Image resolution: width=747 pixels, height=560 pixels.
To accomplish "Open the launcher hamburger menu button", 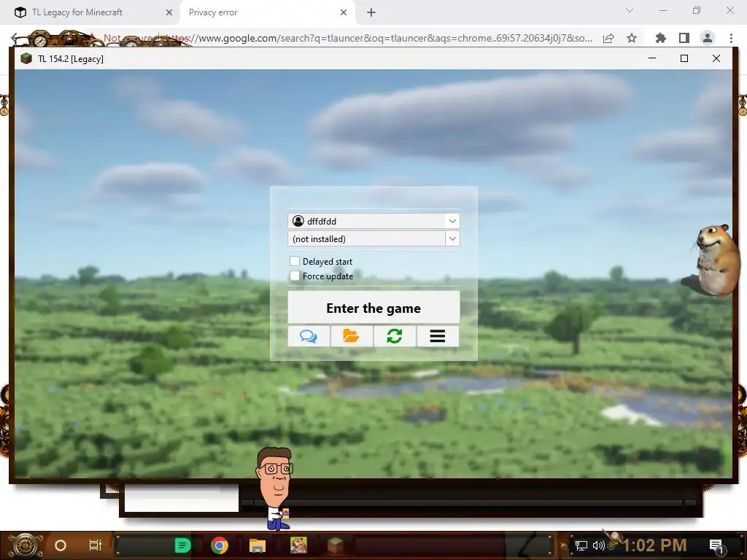I will (438, 336).
